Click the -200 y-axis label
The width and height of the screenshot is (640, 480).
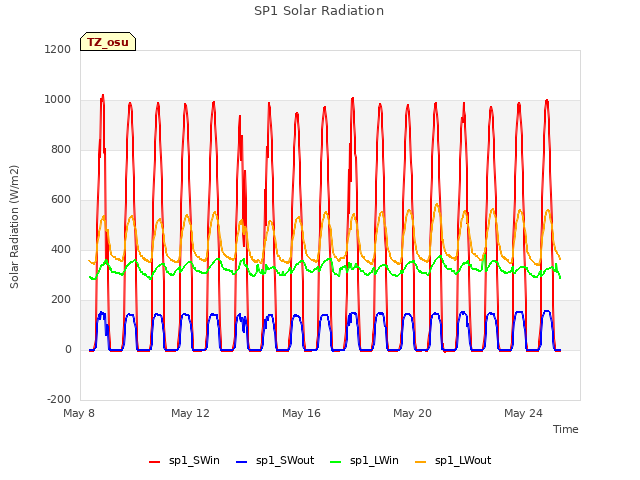click(59, 399)
